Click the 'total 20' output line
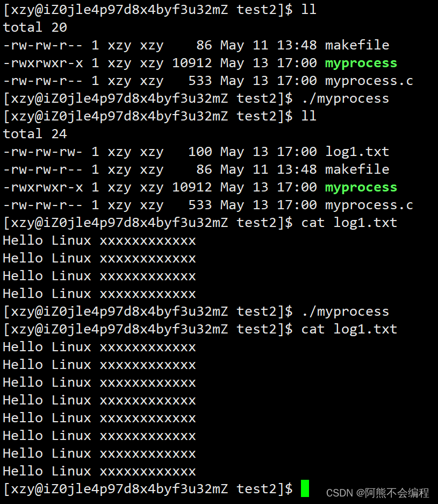Screen dimensions: 438x504 [35, 27]
